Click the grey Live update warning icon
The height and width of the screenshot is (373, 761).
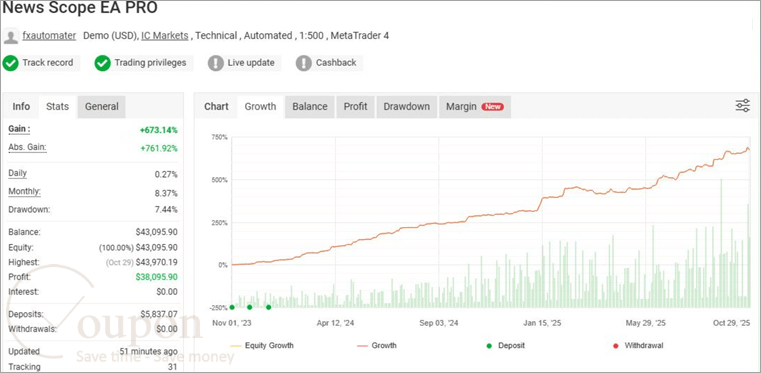pos(215,63)
